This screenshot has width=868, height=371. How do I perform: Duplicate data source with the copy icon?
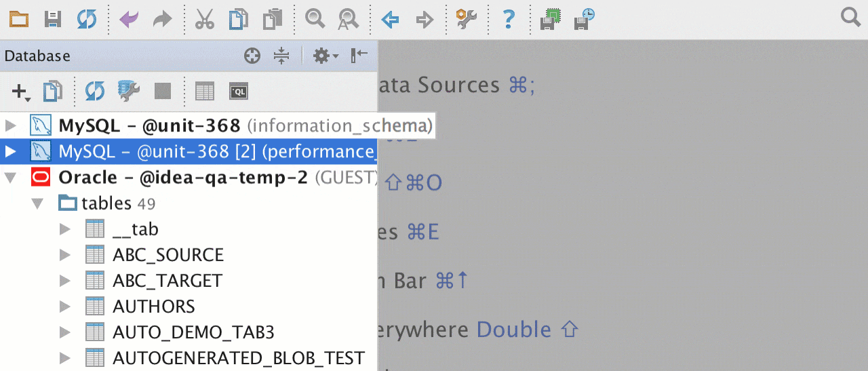pos(53,92)
